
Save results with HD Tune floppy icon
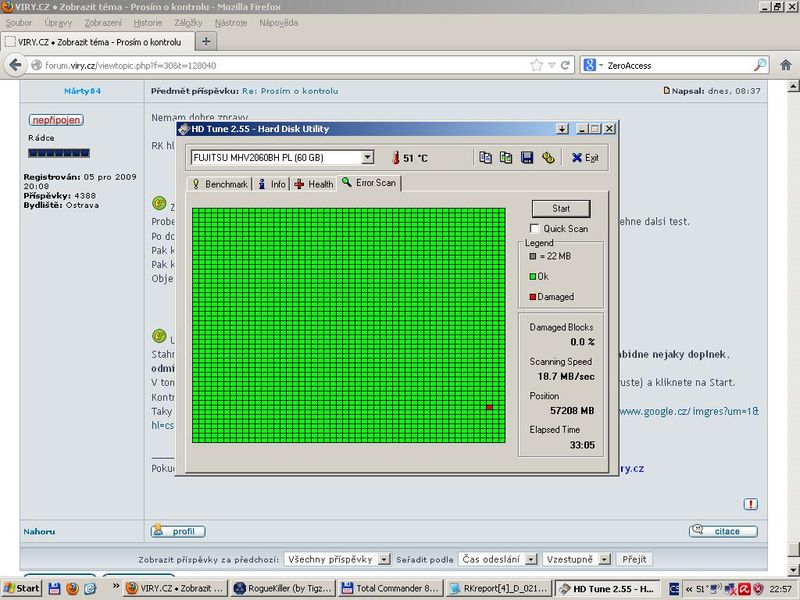coord(527,158)
